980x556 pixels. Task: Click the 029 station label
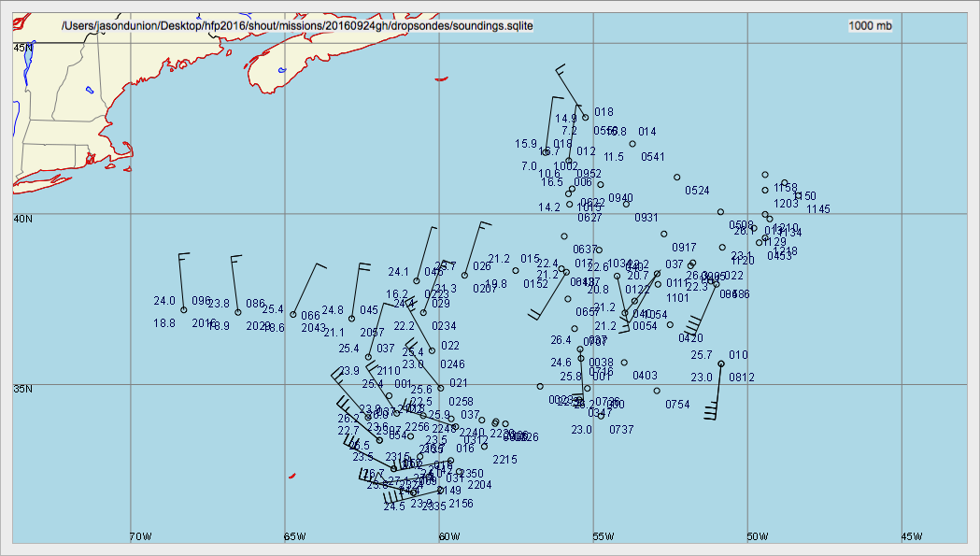441,304
